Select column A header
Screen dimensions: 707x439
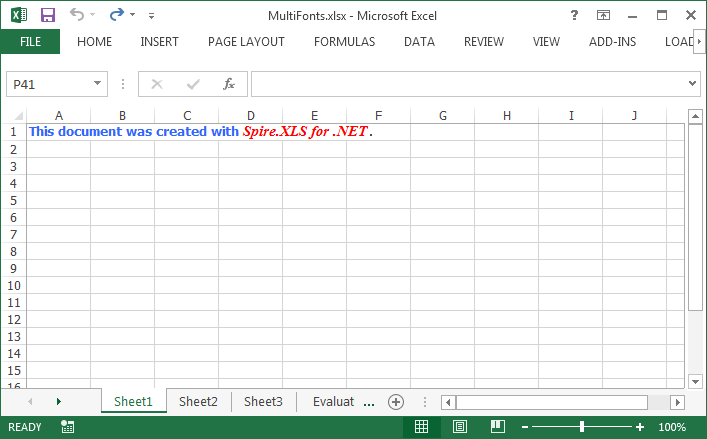(x=59, y=115)
